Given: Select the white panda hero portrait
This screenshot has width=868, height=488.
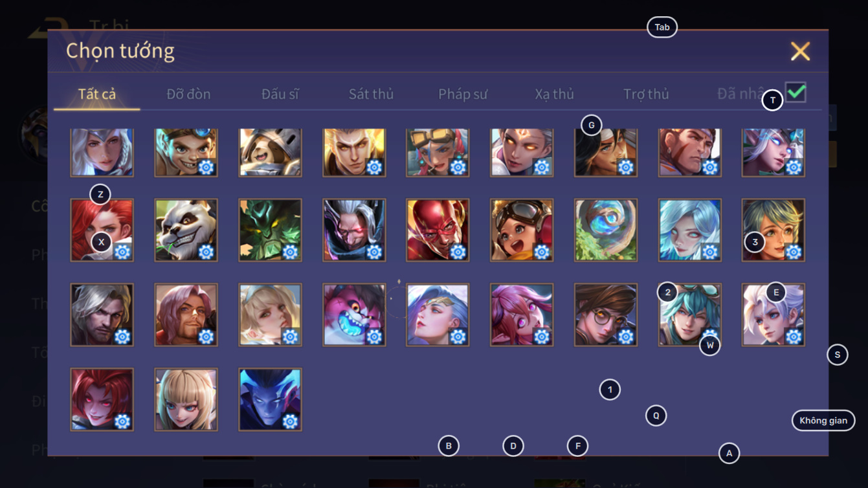Looking at the screenshot, I should [x=186, y=230].
